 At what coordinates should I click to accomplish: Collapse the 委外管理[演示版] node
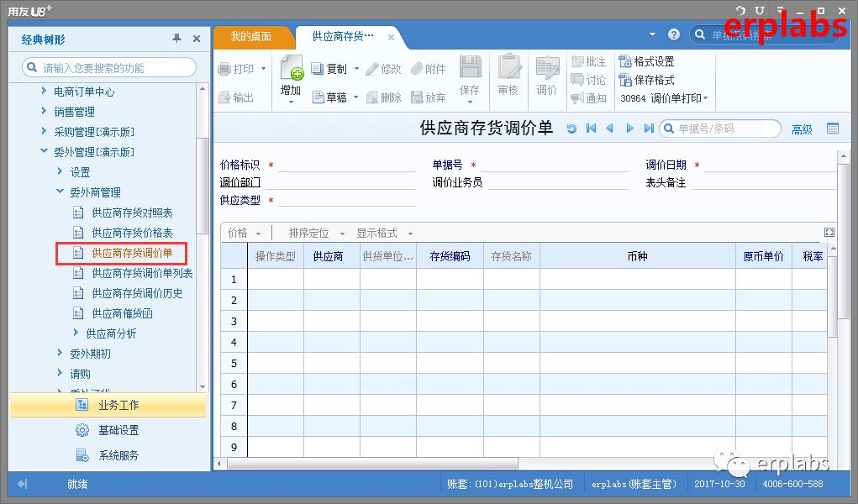tap(44, 151)
